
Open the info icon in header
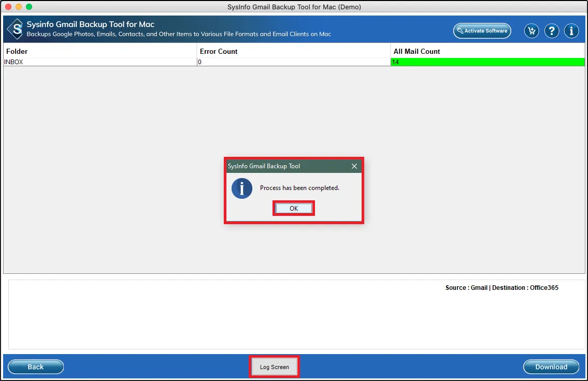[571, 31]
